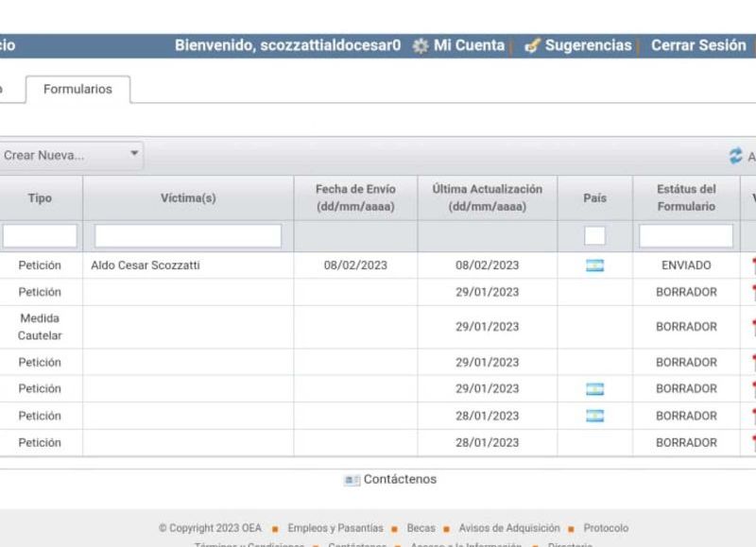This screenshot has width=756, height=547.
Task: Click the envelope icon next to Contáctenos
Action: pyautogui.click(x=352, y=480)
